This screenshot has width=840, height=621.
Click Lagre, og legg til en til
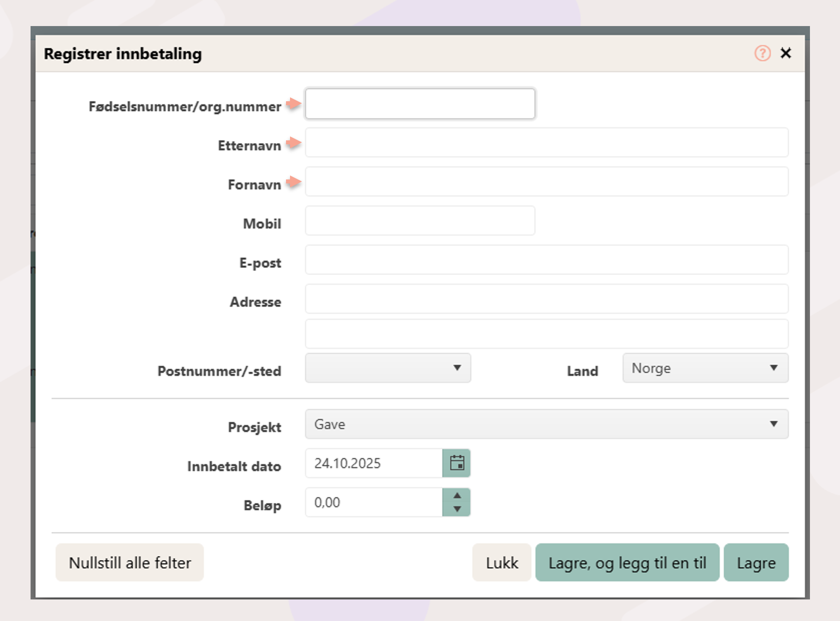pyautogui.click(x=627, y=562)
